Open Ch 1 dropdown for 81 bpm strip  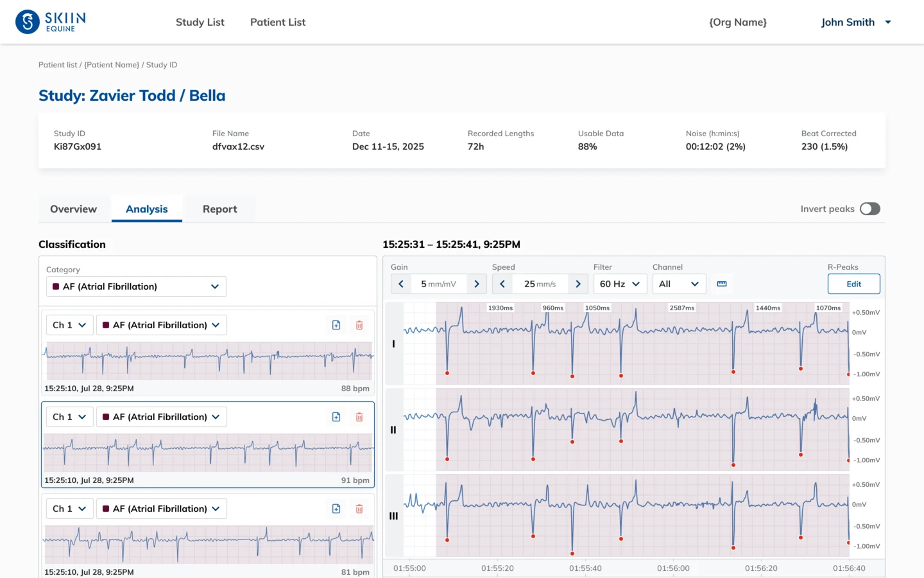(70, 509)
